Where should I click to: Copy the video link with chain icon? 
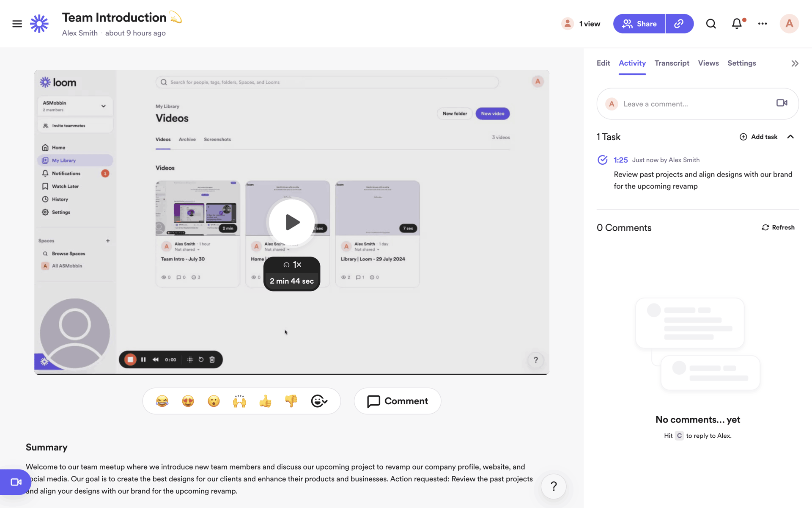(x=679, y=24)
